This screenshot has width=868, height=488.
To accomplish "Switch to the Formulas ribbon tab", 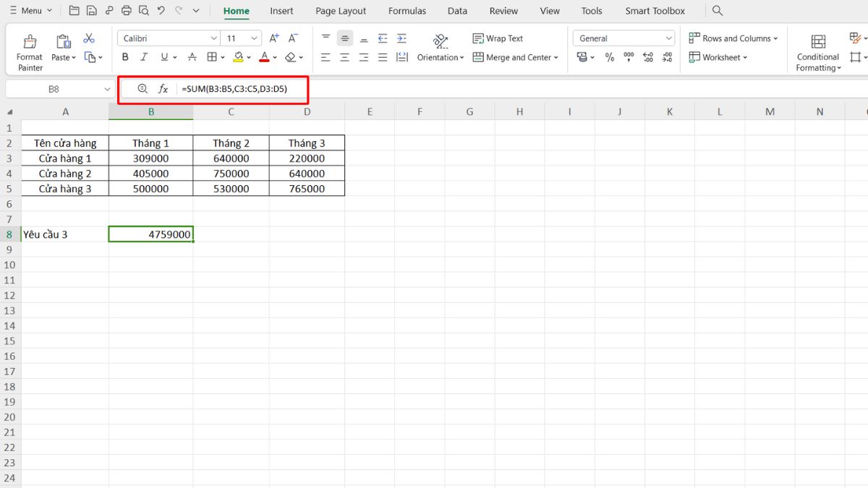I will pyautogui.click(x=407, y=10).
